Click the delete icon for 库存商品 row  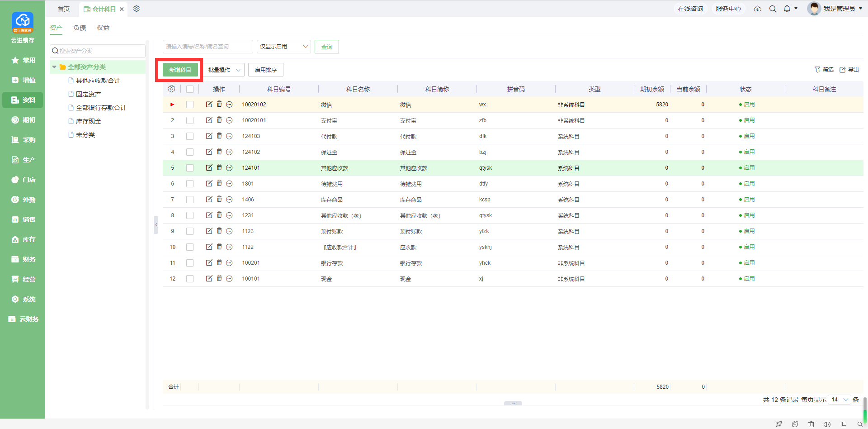tap(219, 199)
